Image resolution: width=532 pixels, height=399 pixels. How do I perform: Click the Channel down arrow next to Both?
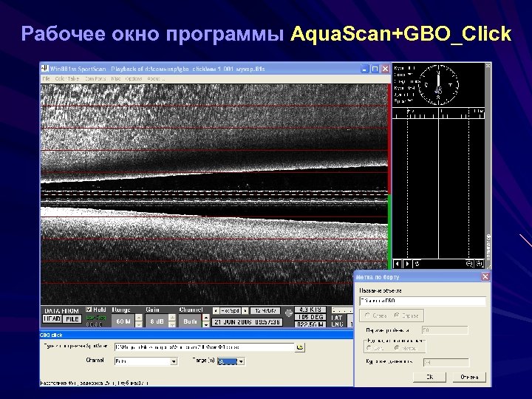click(205, 324)
